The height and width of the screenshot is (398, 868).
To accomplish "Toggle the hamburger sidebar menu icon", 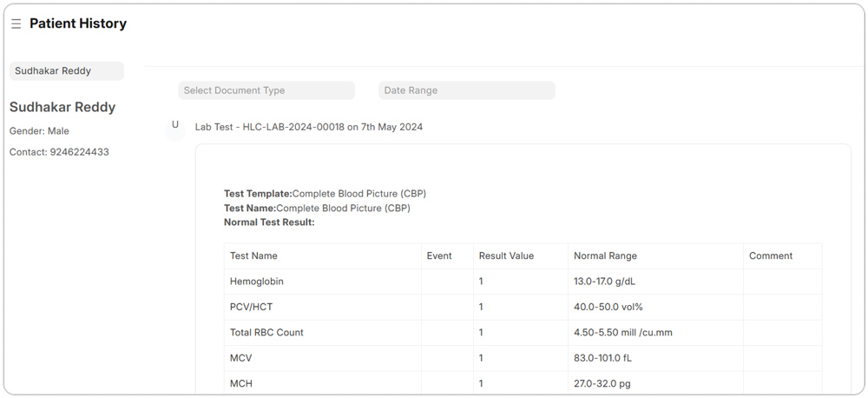I will point(16,24).
